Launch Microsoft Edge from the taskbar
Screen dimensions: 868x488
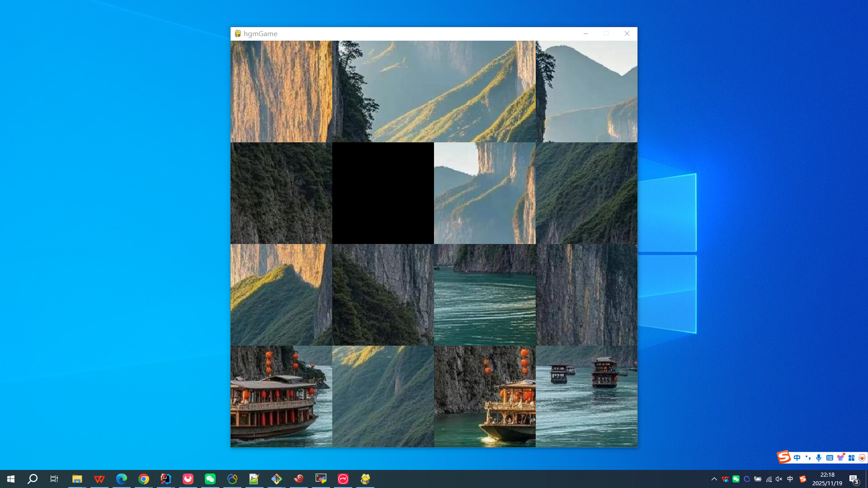click(121, 480)
